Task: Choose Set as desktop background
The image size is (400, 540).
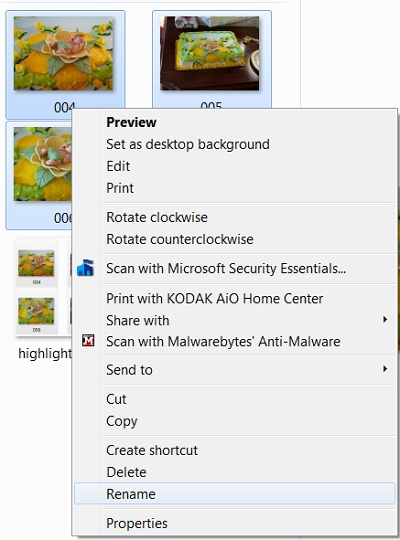Action: pos(188,144)
